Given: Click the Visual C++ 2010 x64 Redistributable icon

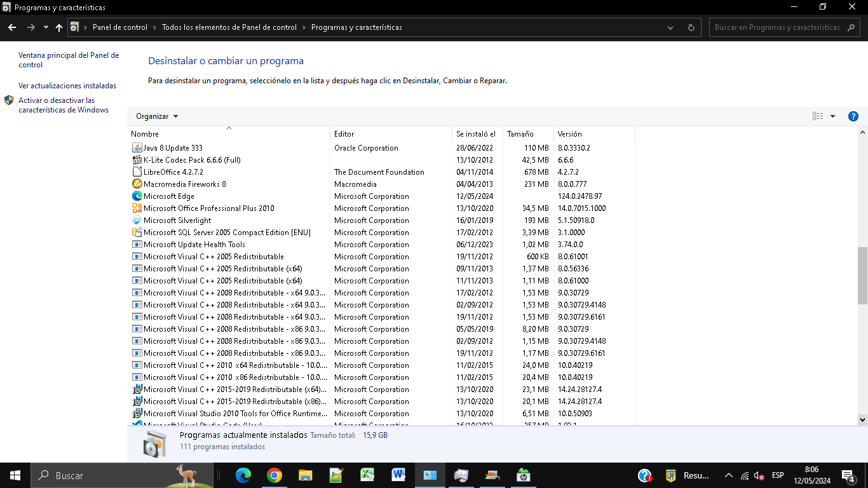Looking at the screenshot, I should pyautogui.click(x=137, y=365).
